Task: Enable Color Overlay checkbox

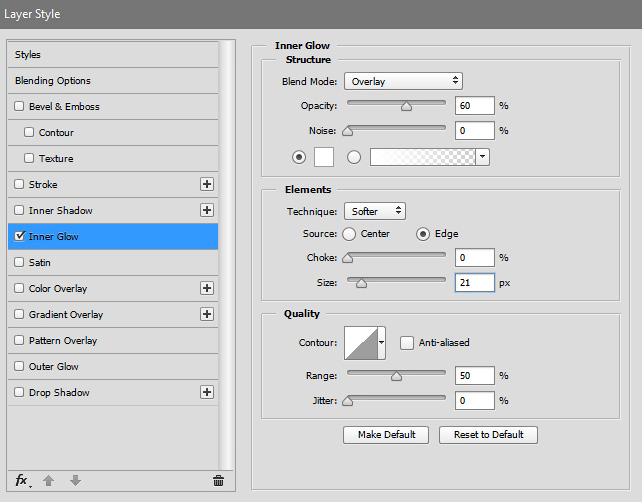Action: pyautogui.click(x=19, y=288)
